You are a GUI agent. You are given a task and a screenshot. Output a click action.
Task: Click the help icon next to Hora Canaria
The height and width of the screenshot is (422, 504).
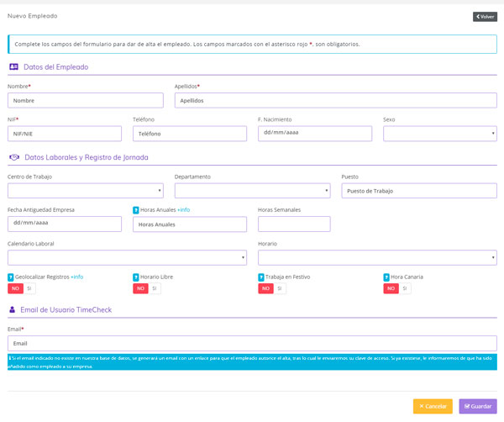[x=386, y=277]
